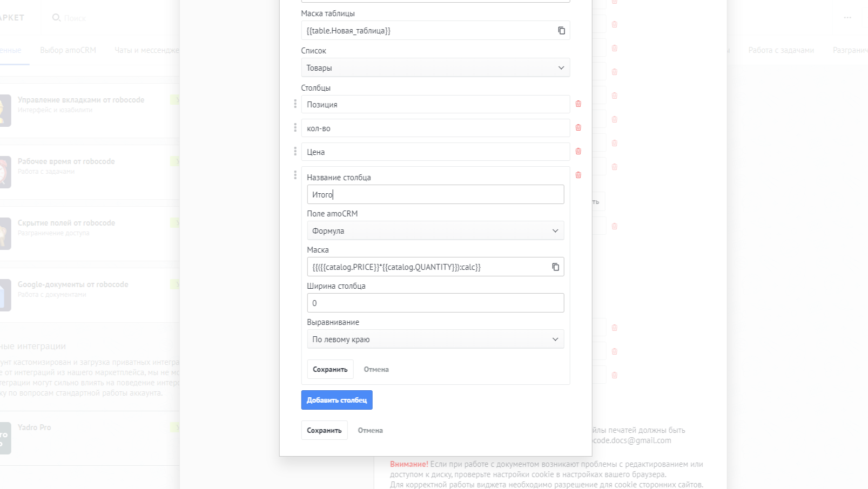
Task: Open Google-документы от robocode integration card
Action: click(90, 295)
